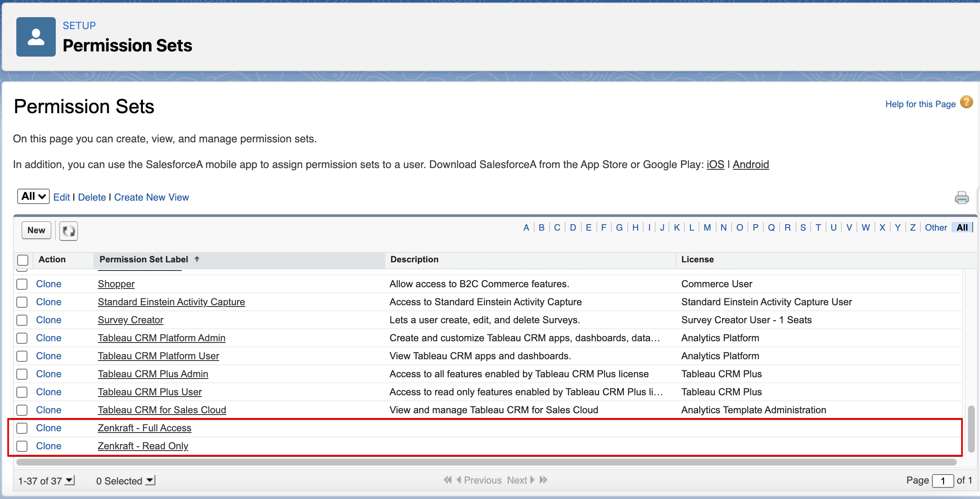Filter list by letter A
This screenshot has height=499, width=980.
point(526,228)
